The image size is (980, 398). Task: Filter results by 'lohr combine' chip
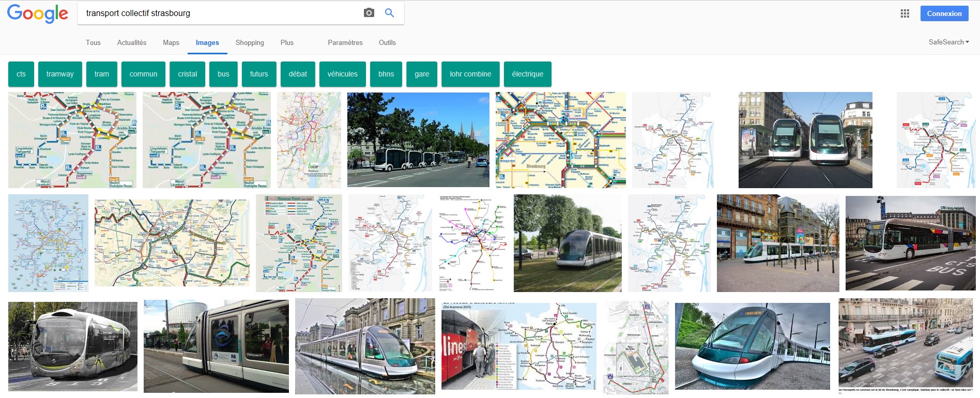470,74
